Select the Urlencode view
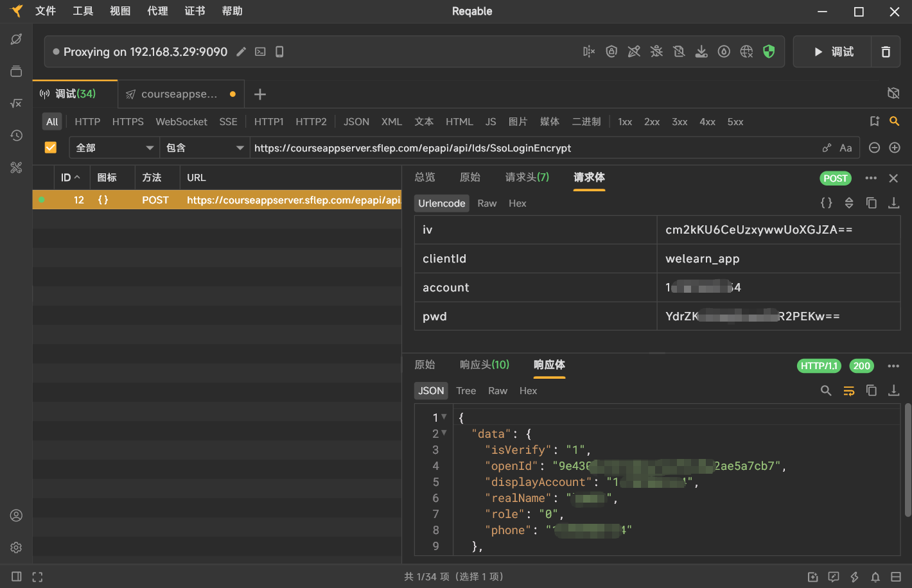The width and height of the screenshot is (912, 588). (441, 203)
